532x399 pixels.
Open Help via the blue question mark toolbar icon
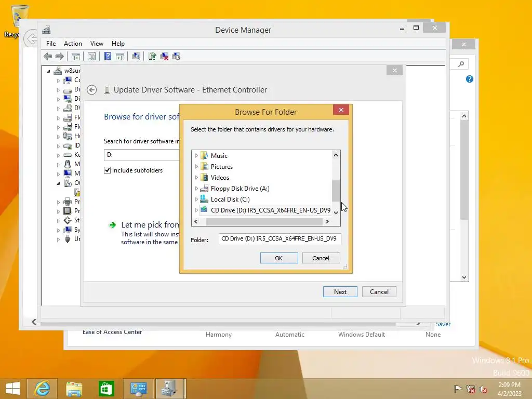pos(108,56)
